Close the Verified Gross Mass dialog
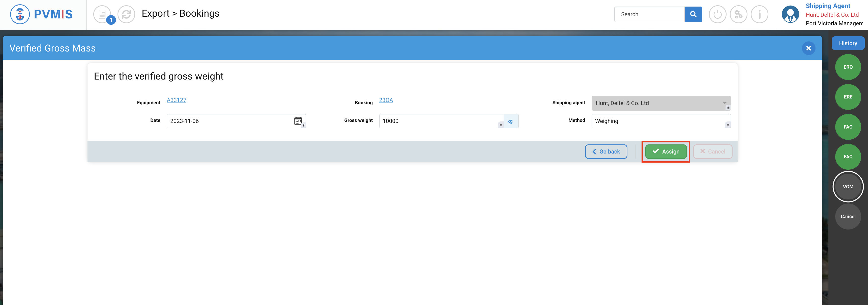This screenshot has height=305, width=868. point(808,48)
